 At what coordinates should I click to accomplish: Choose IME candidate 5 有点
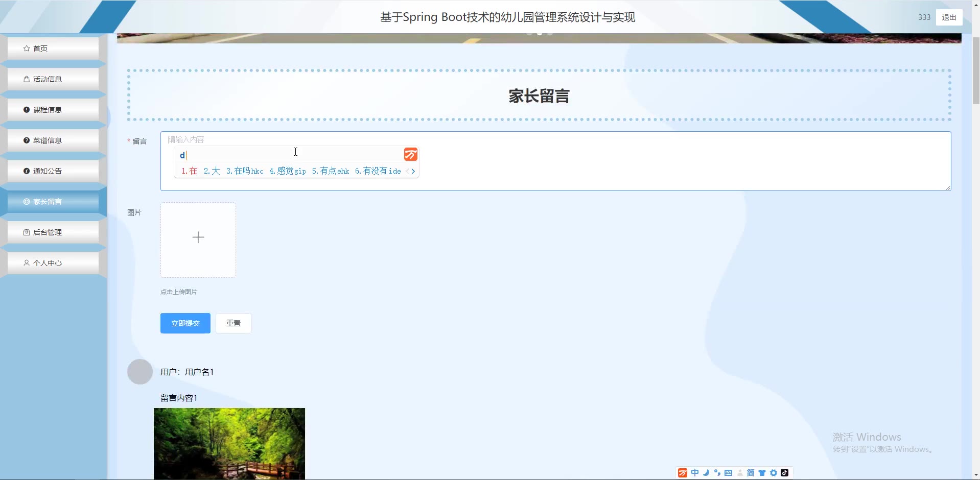point(331,171)
